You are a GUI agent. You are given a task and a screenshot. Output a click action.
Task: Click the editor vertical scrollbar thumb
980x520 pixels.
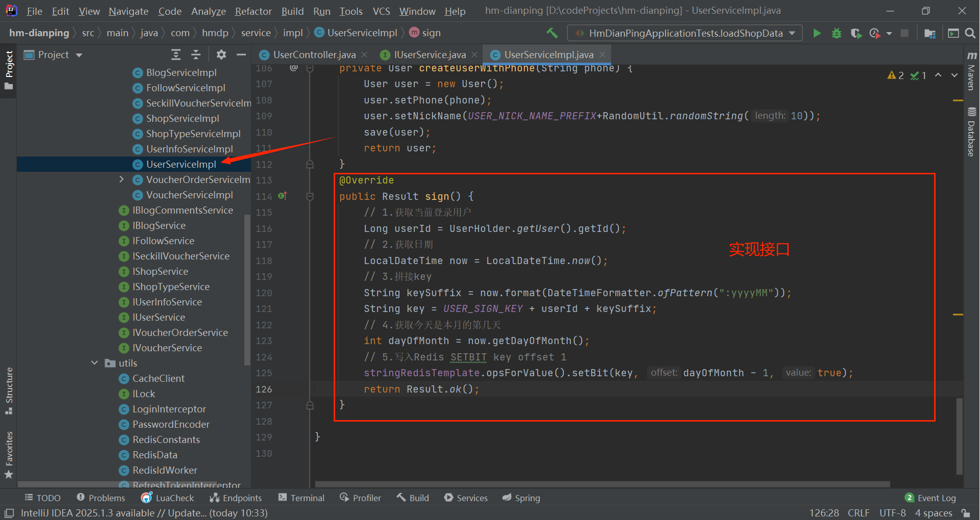[959, 436]
